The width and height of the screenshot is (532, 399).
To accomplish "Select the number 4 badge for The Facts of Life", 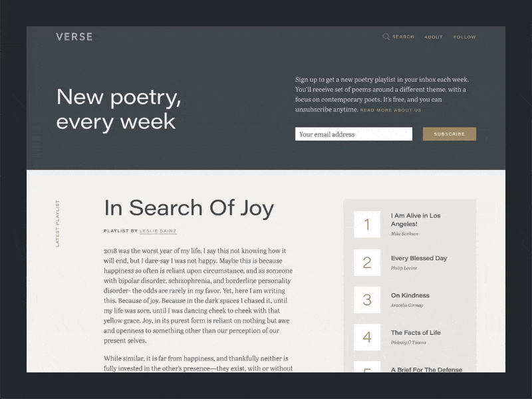I will [x=368, y=336].
